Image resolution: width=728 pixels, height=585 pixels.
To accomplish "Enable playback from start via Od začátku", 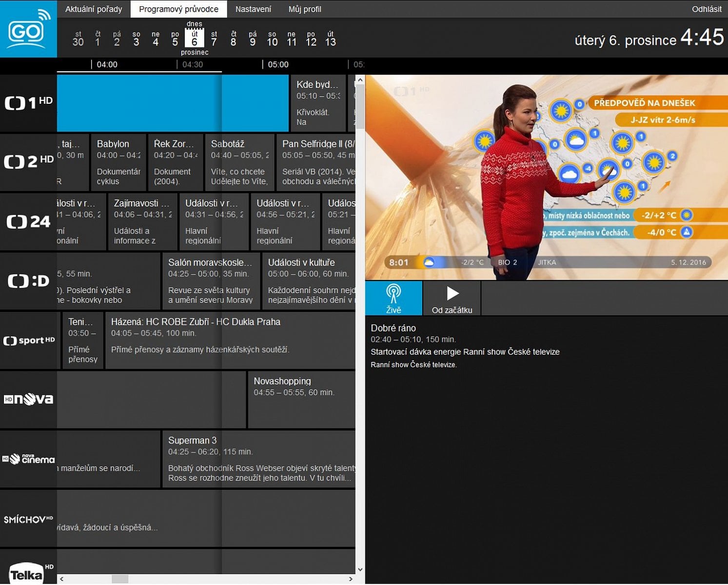I will click(451, 298).
